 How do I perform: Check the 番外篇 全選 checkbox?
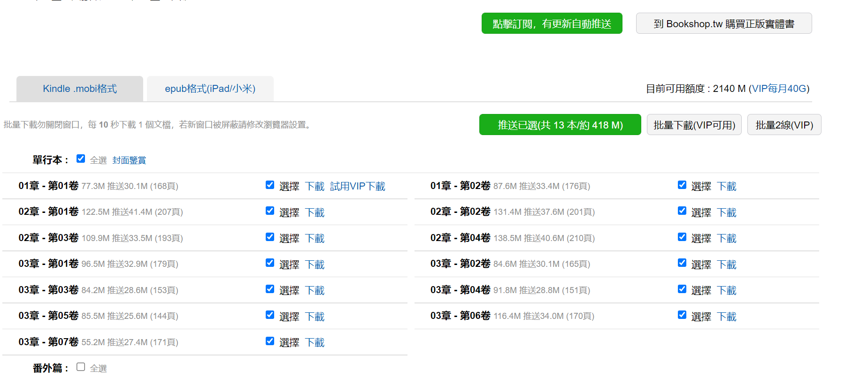point(81,367)
